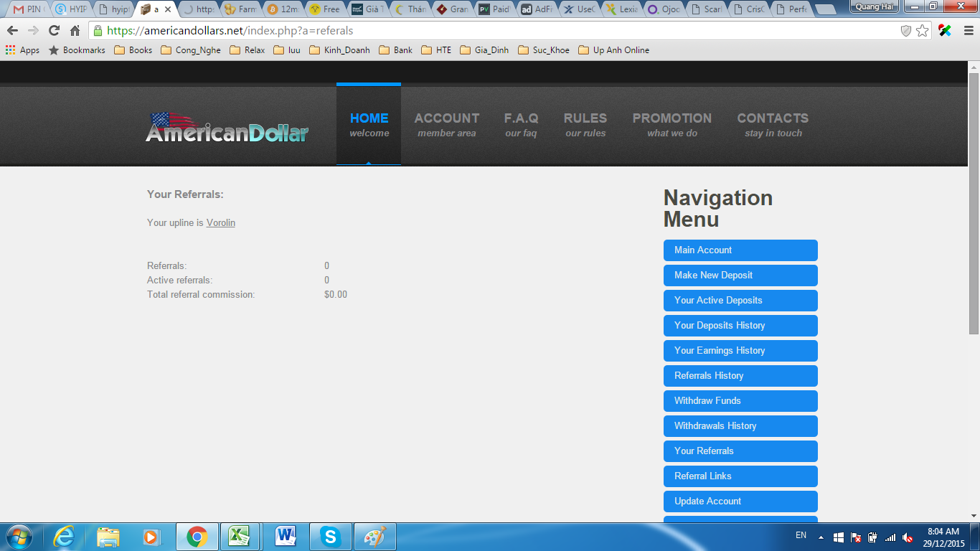
Task: Go to the browser home page icon
Action: pos(75,31)
